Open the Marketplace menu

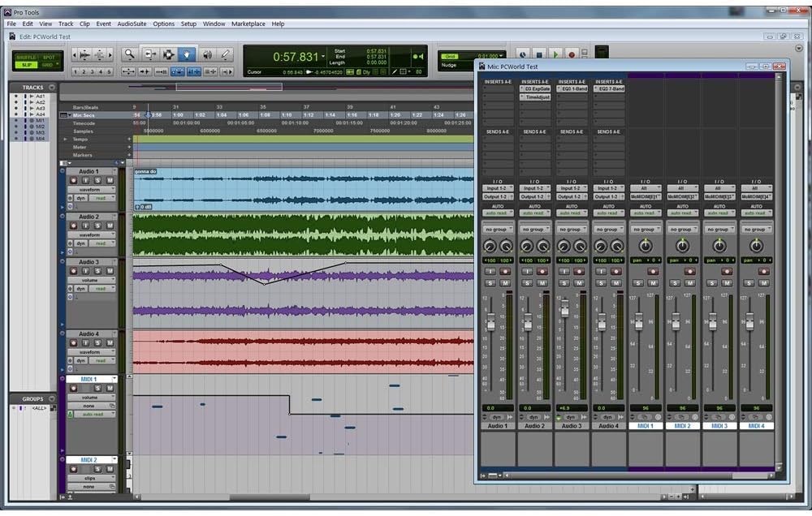248,24
